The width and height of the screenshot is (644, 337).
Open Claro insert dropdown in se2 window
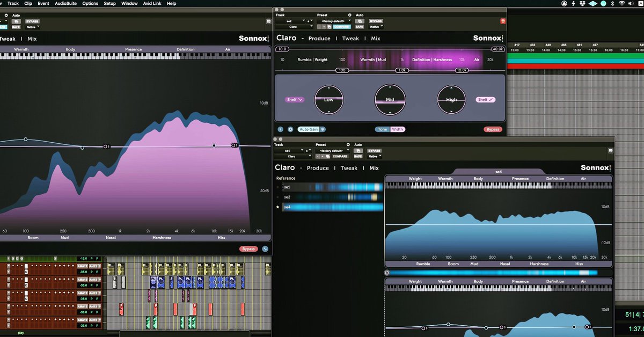tap(294, 26)
